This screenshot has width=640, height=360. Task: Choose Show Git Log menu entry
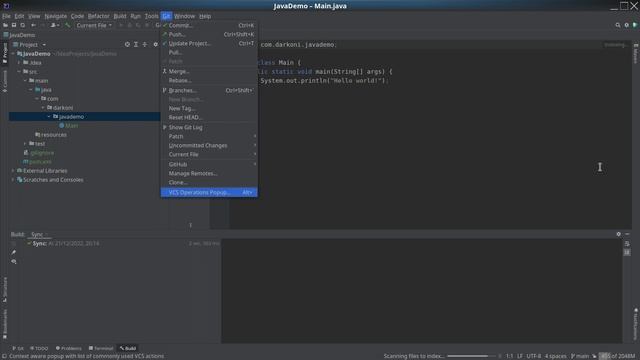point(209,127)
